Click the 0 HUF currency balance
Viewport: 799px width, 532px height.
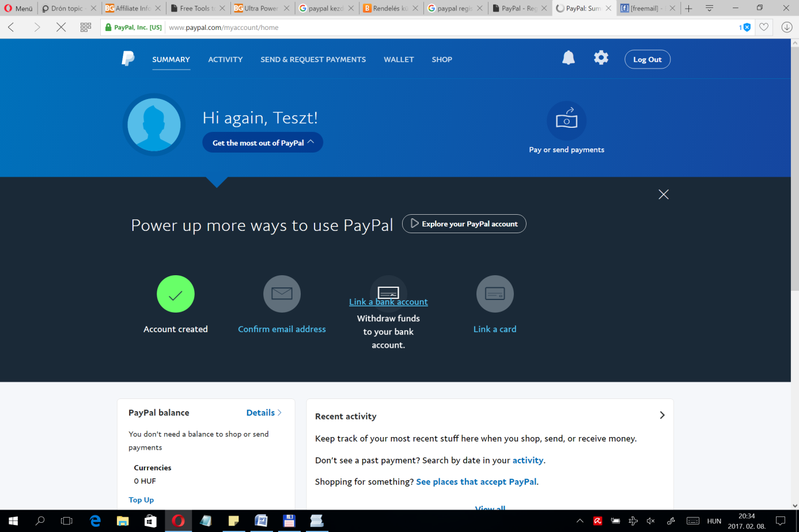(x=145, y=481)
